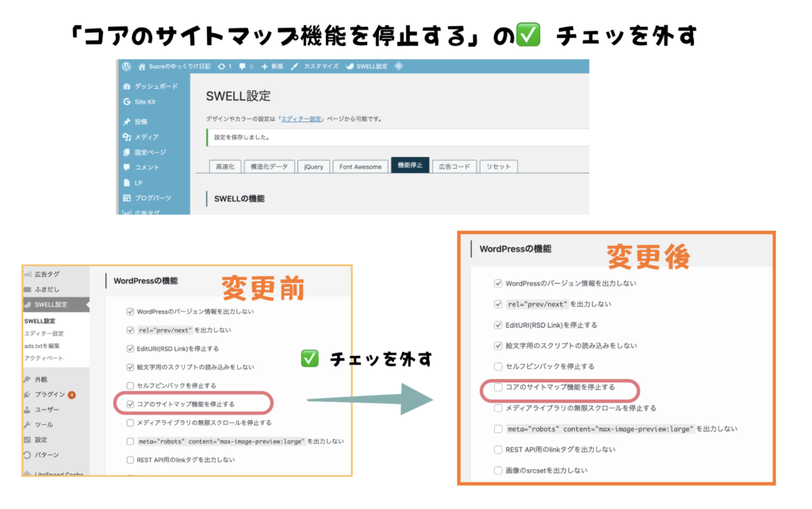The image size is (812, 509).
Task: Check セルフピンバックを停止する in 変更前 panel
Action: (x=130, y=385)
